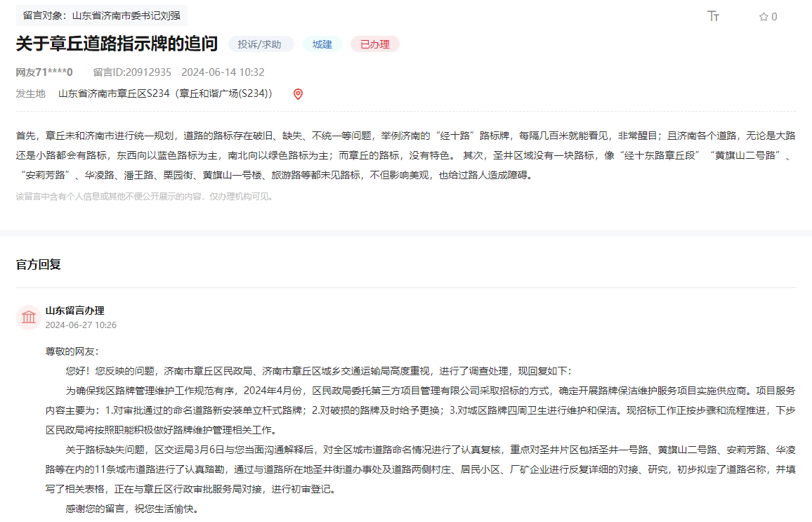Select the 城建 category tag
Viewport: 812px width, 522px height.
322,44
